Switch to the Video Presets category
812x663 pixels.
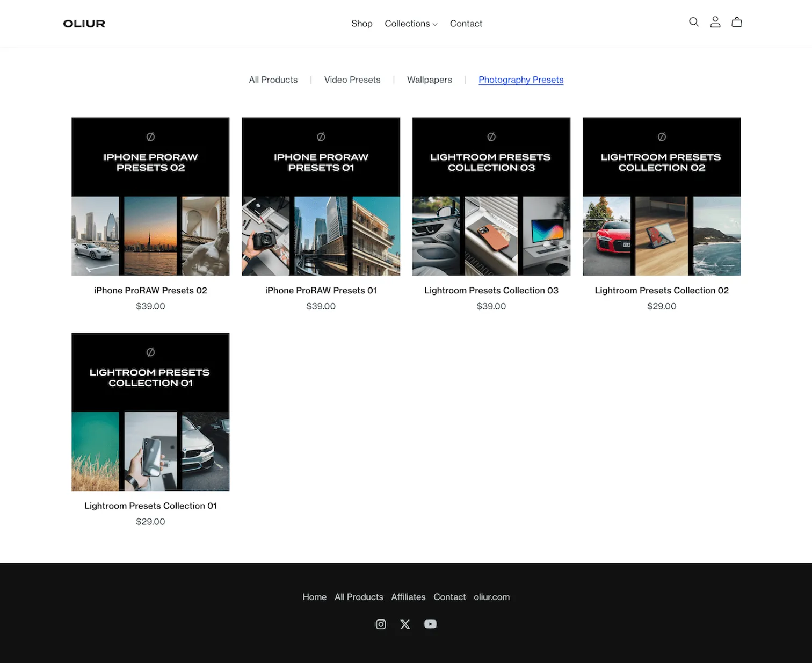pyautogui.click(x=352, y=80)
